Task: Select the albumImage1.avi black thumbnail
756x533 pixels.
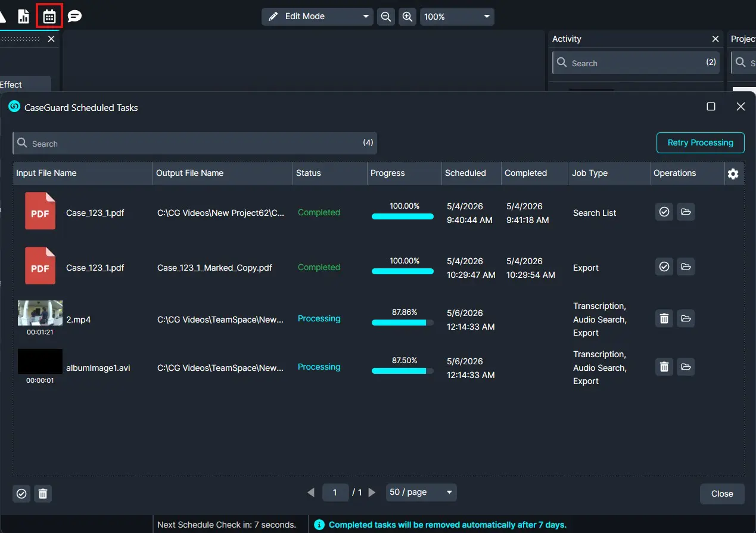Action: [x=40, y=361]
